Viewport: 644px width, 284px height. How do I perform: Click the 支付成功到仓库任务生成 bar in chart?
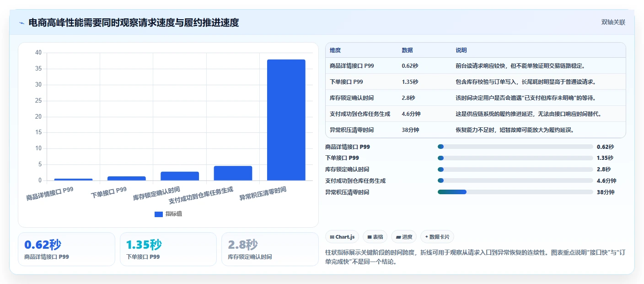point(233,173)
